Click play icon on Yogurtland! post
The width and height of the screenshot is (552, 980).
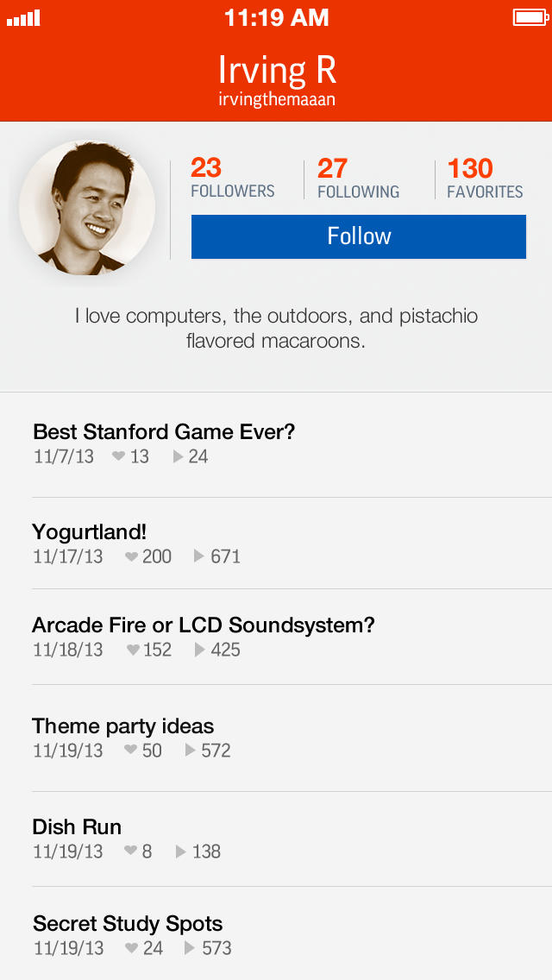[199, 556]
